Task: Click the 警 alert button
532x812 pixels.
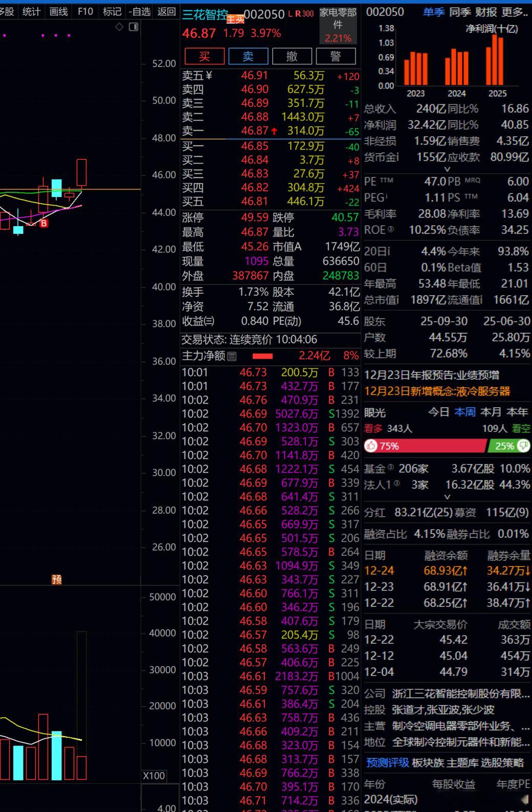Action: 336,56
